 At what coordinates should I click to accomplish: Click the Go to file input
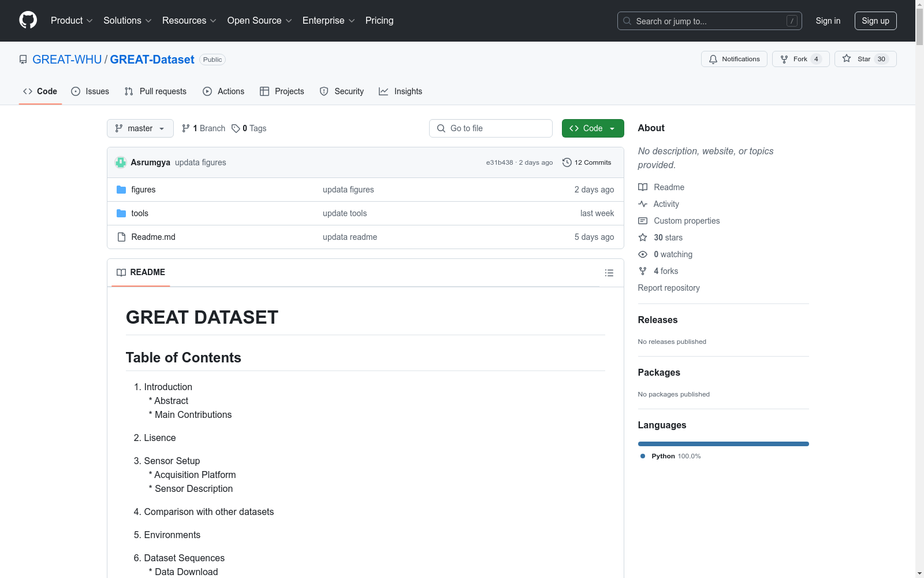pos(491,128)
